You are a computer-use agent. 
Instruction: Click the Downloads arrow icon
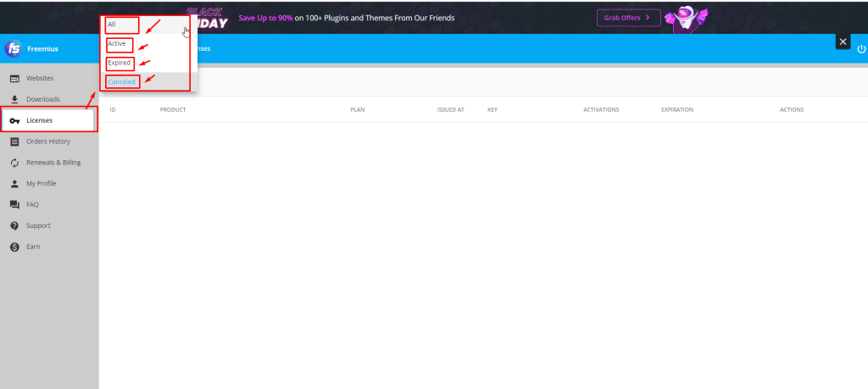pyautogui.click(x=15, y=100)
